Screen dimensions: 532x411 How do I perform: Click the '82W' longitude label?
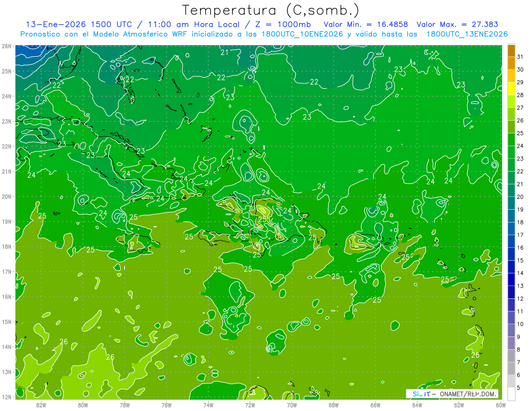point(41,405)
